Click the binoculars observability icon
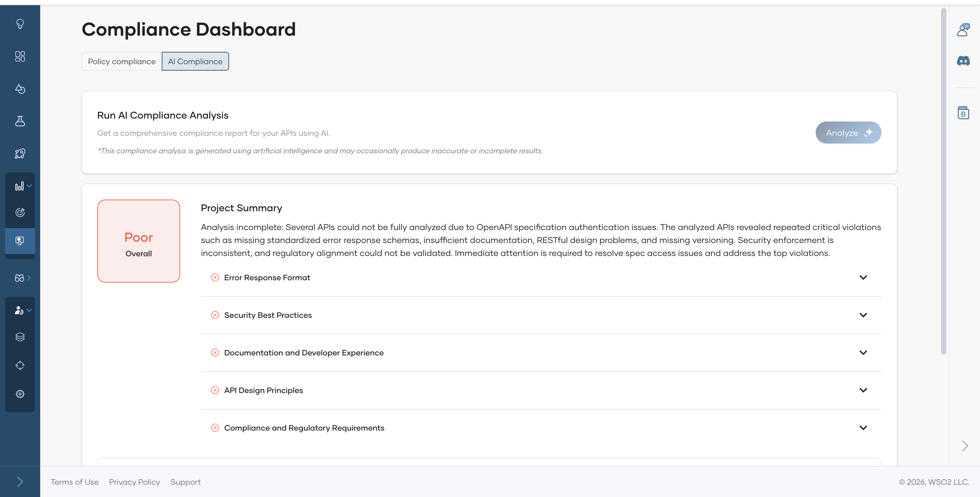 click(x=19, y=278)
